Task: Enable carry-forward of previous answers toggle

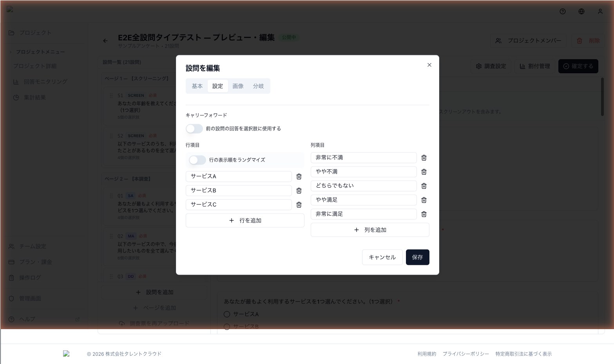Action: pos(194,129)
